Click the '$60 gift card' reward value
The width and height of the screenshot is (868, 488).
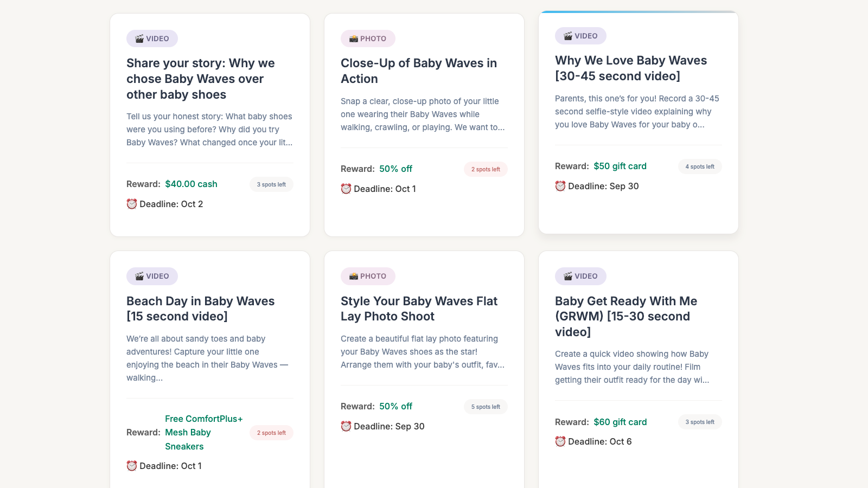click(620, 422)
